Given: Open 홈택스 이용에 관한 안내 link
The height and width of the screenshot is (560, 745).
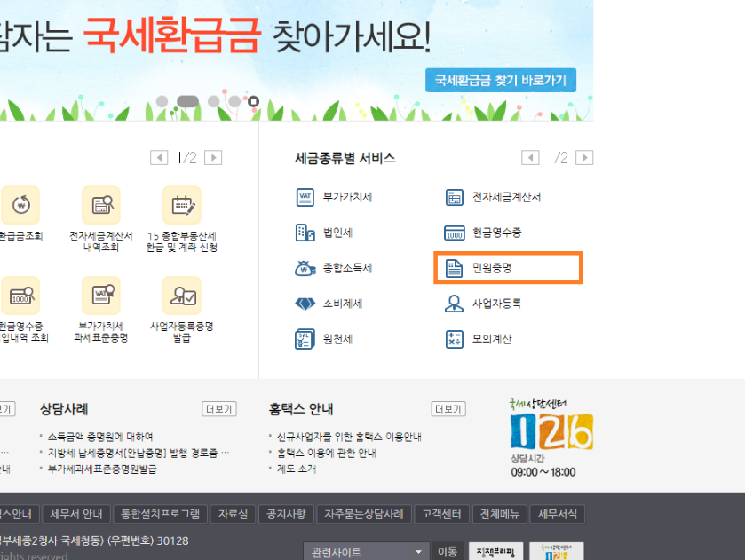Looking at the screenshot, I should pos(327,453).
